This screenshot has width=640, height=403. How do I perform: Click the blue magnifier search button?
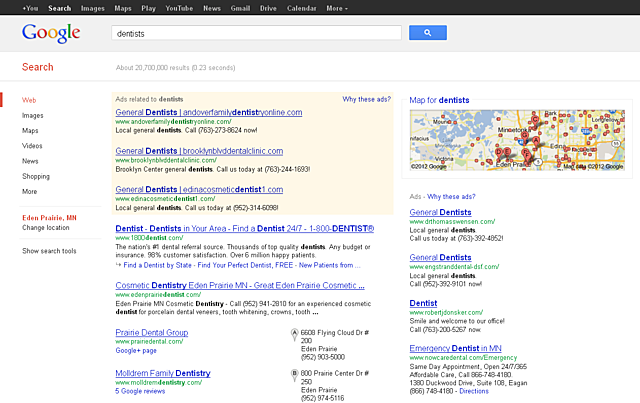click(428, 33)
